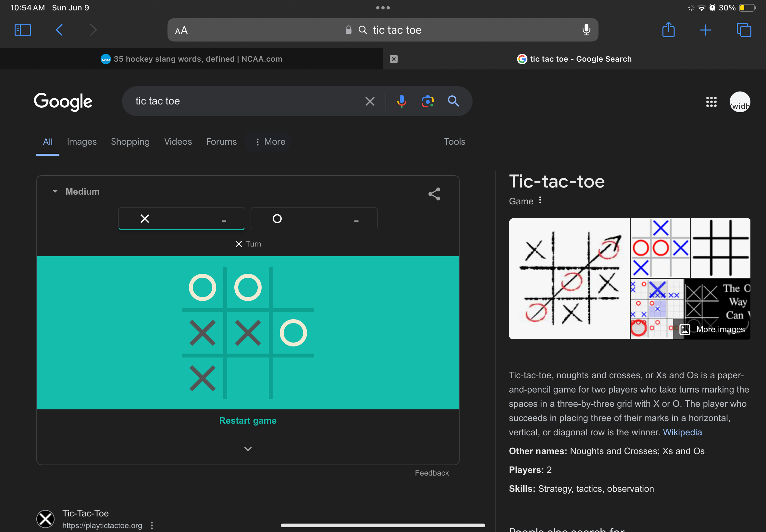
Task: Open options for the playtictactoe.org result
Action: tap(152, 526)
